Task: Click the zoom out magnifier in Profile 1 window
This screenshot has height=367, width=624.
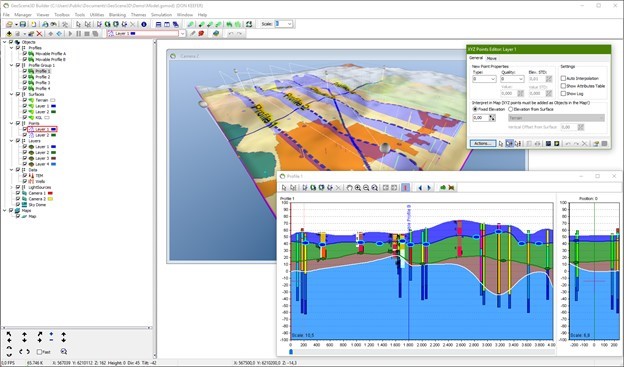Action: (x=366, y=188)
